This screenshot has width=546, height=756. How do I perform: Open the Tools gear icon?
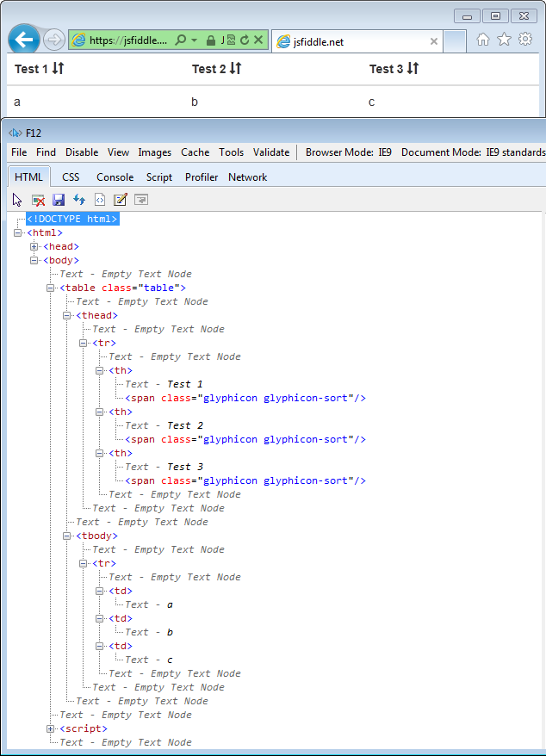525,39
